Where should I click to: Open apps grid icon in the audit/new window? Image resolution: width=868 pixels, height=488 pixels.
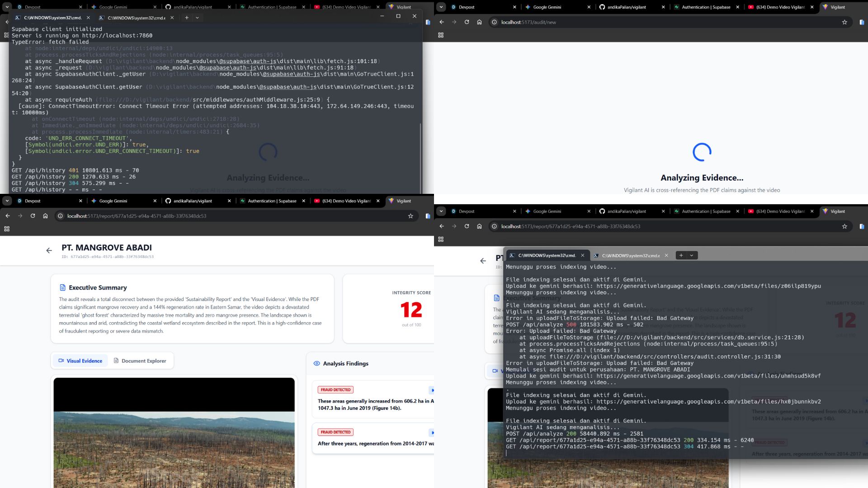click(x=441, y=35)
